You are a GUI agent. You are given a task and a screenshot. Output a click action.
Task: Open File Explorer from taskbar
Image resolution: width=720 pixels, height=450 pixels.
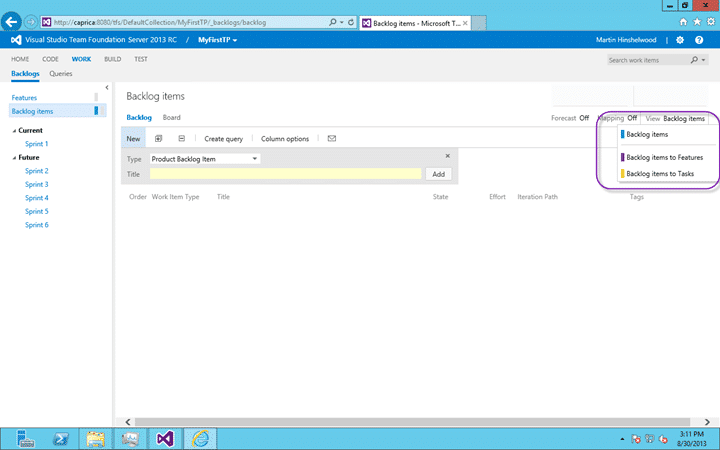coord(96,439)
